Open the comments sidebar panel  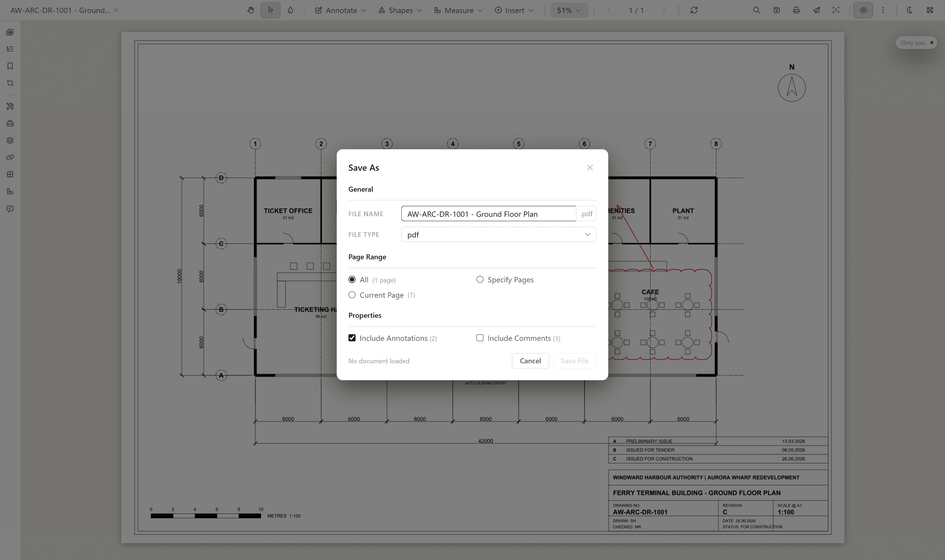pos(10,209)
